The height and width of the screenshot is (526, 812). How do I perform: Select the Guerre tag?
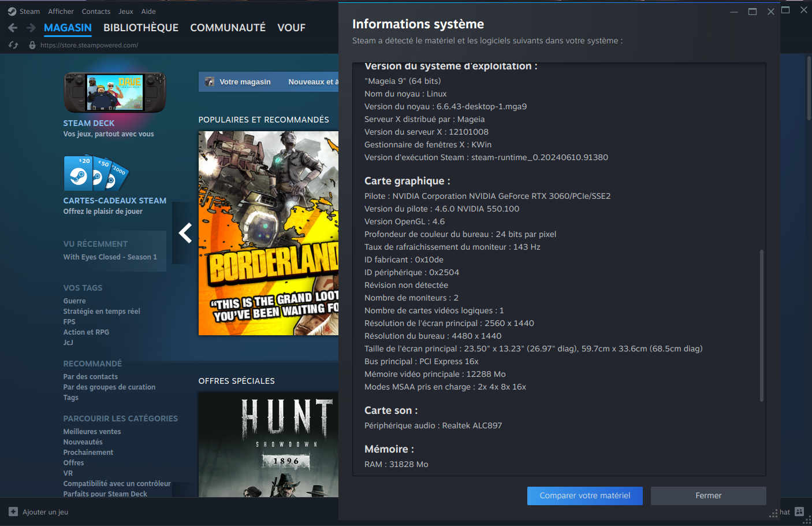click(x=75, y=301)
